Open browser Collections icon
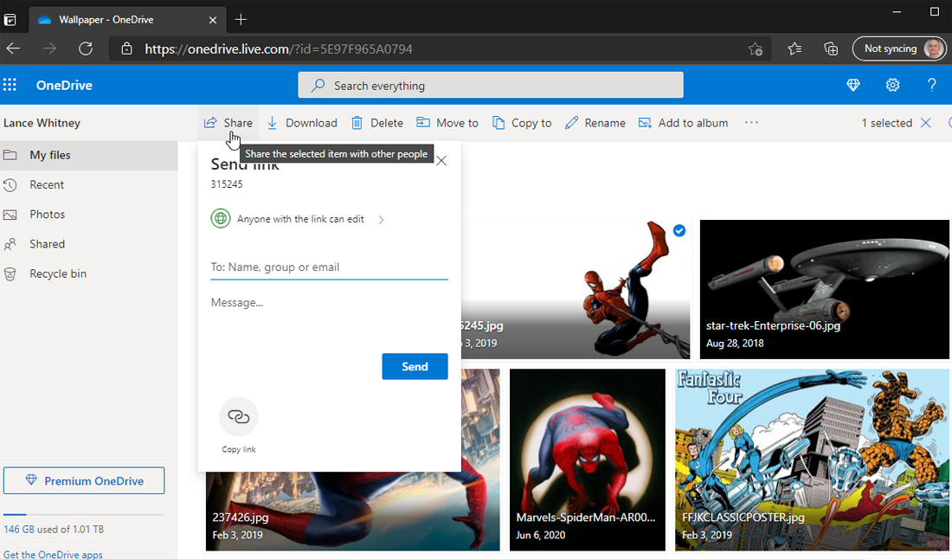 (831, 48)
